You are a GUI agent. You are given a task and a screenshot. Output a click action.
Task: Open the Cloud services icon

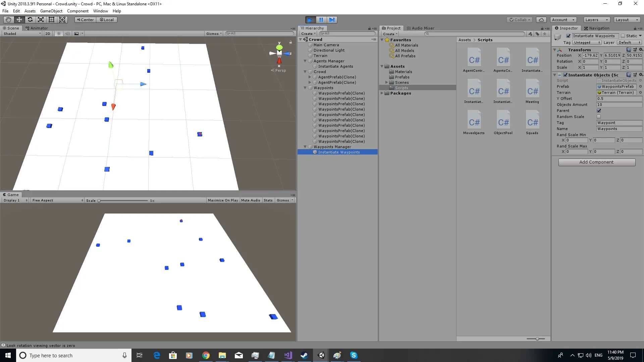pos(541,20)
